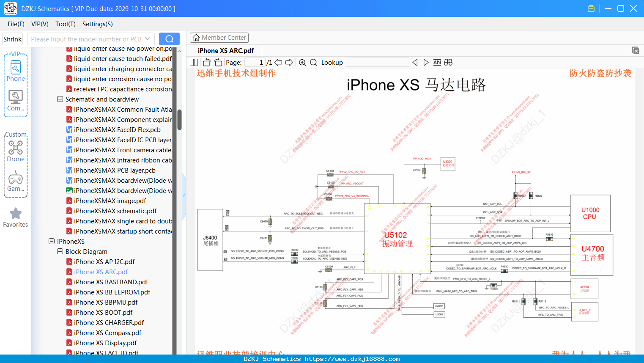The height and width of the screenshot is (363, 644).
Task: Open the Tool(T) menu
Action: coord(65,24)
